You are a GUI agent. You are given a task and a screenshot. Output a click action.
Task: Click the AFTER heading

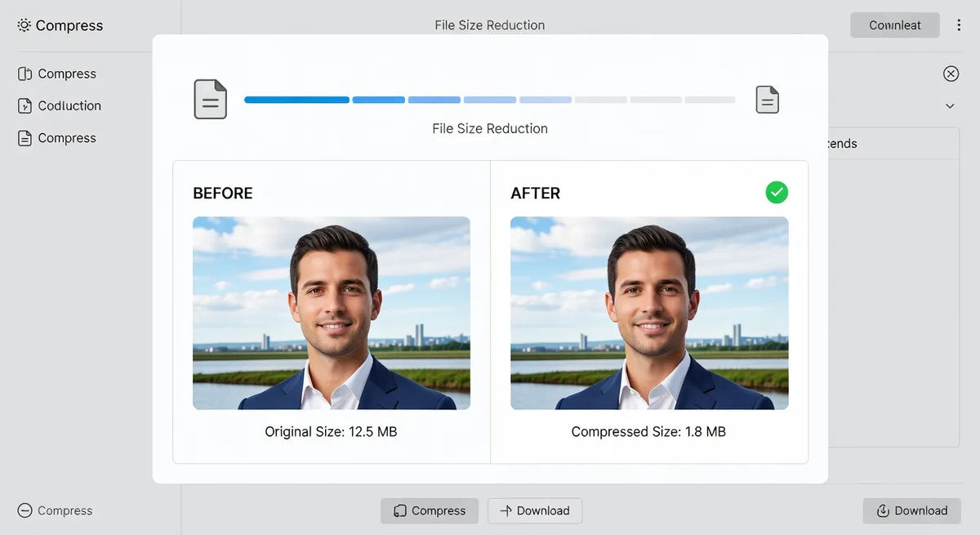pos(536,194)
